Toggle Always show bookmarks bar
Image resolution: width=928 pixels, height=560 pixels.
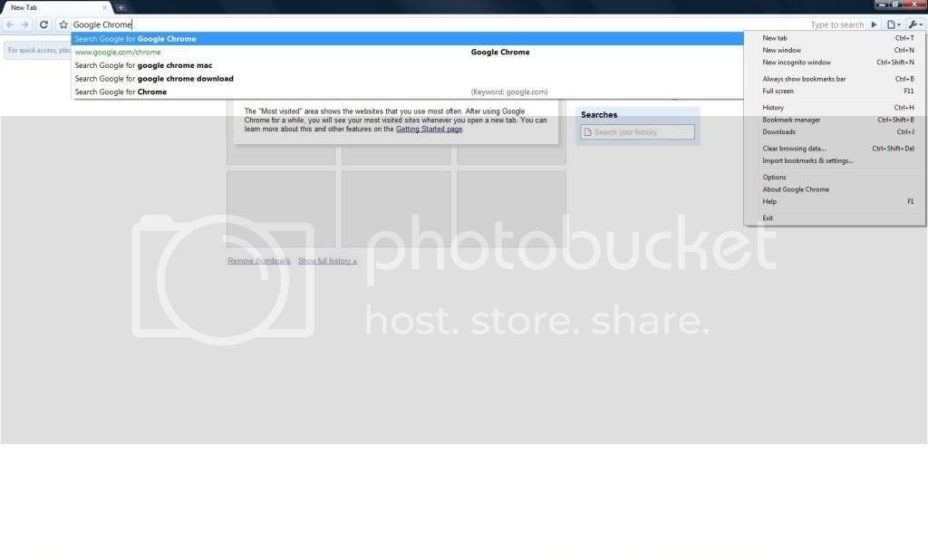pyautogui.click(x=804, y=79)
